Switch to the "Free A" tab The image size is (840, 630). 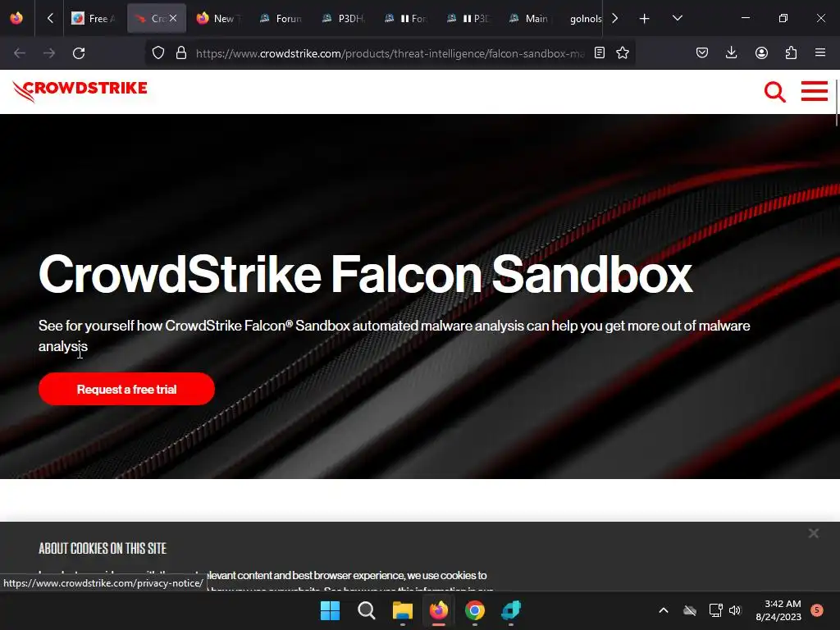tap(95, 18)
